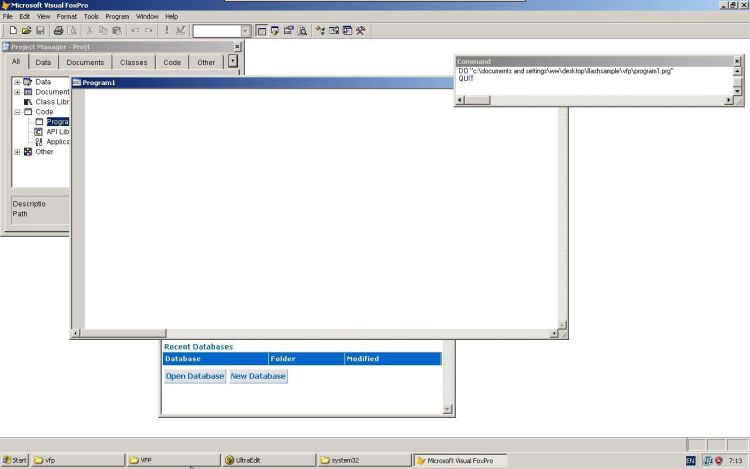This screenshot has width=750, height=469.
Task: Click the Undo toolbar icon
Action: (x=135, y=31)
